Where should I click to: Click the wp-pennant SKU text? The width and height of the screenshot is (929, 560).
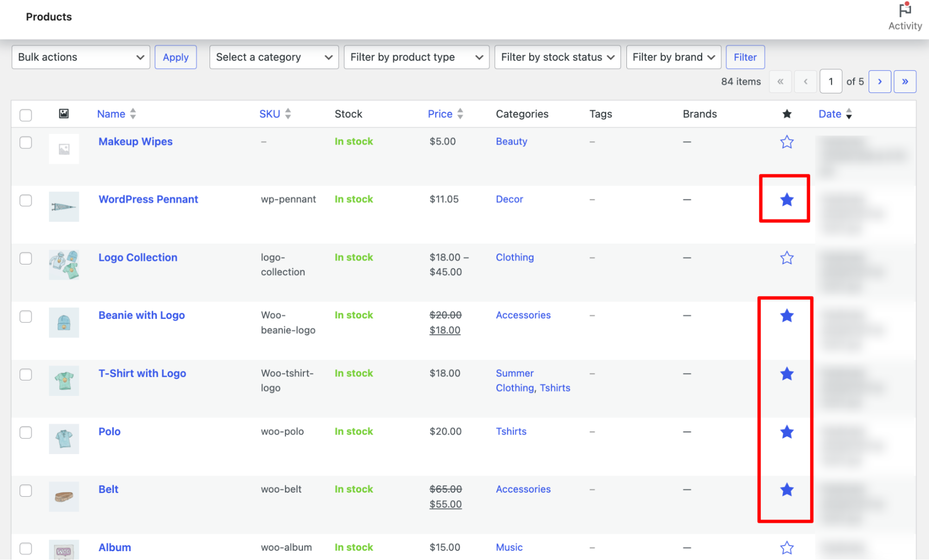pos(288,199)
